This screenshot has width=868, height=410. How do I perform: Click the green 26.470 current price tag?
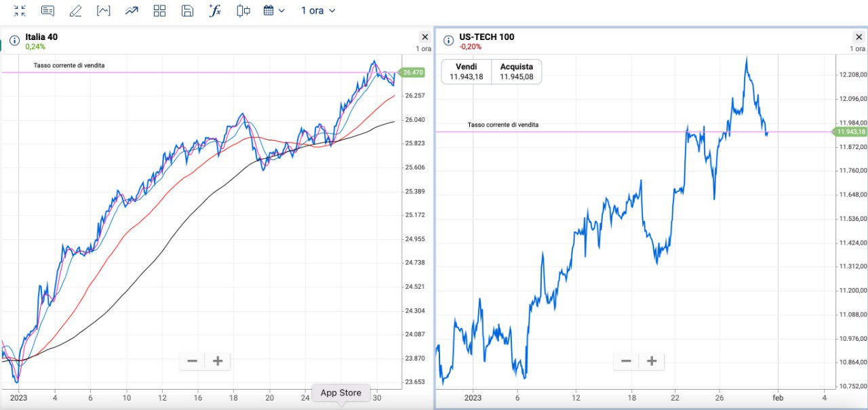pyautogui.click(x=412, y=73)
